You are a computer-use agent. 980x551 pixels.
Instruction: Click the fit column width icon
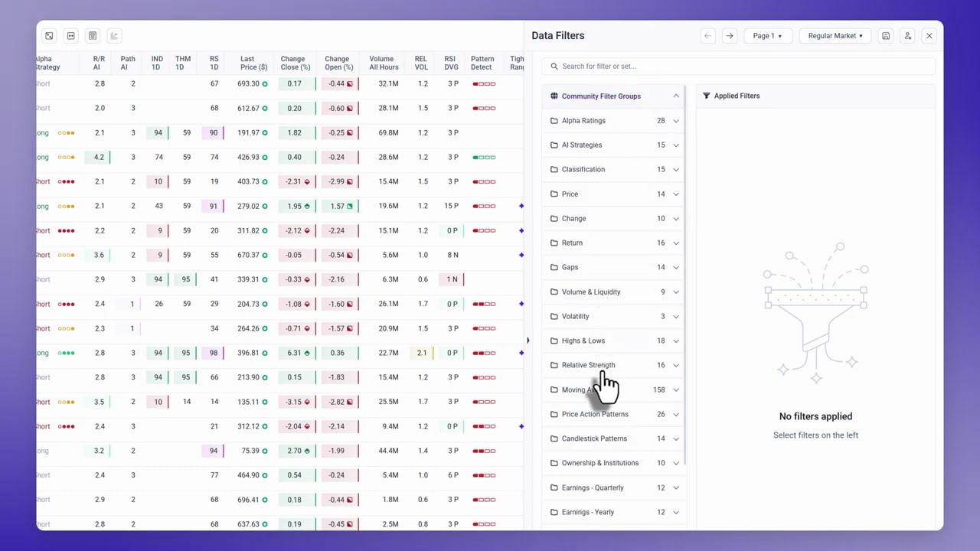[70, 36]
